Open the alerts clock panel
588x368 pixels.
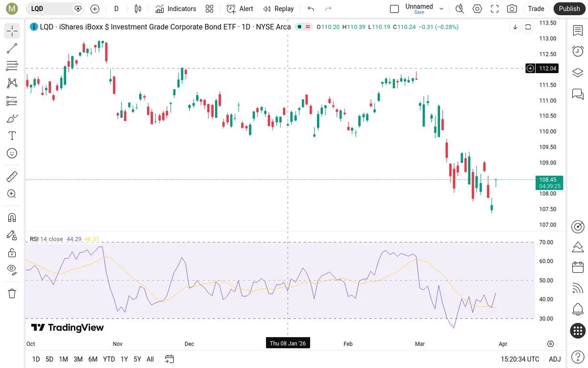pos(578,51)
